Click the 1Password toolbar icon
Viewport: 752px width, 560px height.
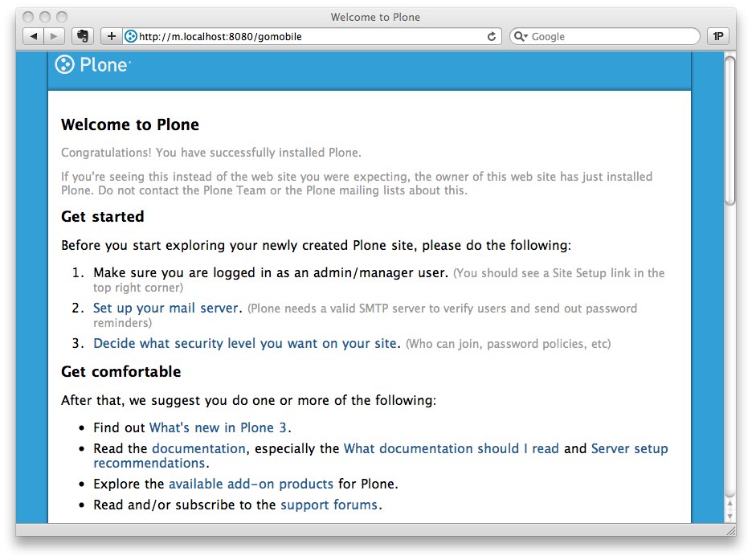point(717,35)
